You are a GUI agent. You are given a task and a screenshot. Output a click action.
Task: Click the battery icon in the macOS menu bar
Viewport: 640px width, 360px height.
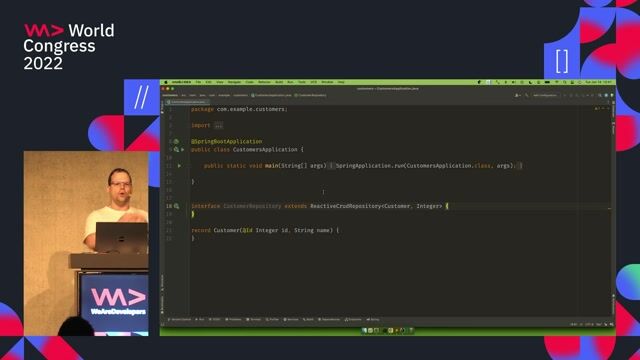[x=547, y=82]
